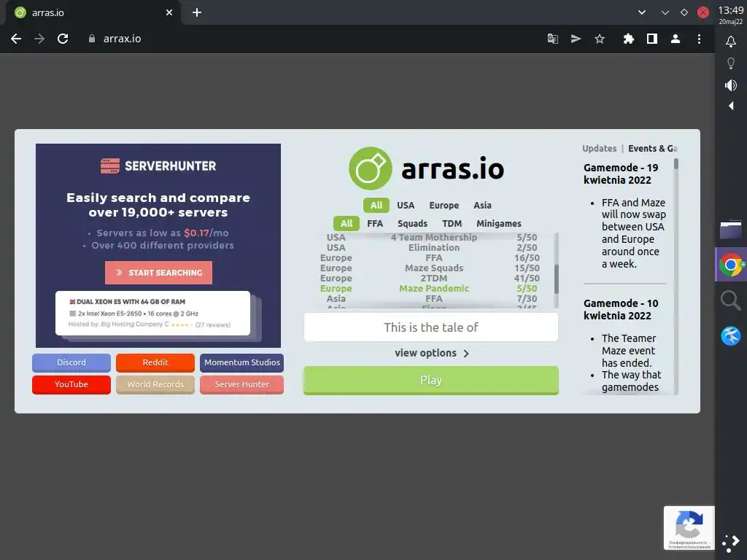
Task: Click the lightbulb icon in the side panel
Action: pos(731,63)
